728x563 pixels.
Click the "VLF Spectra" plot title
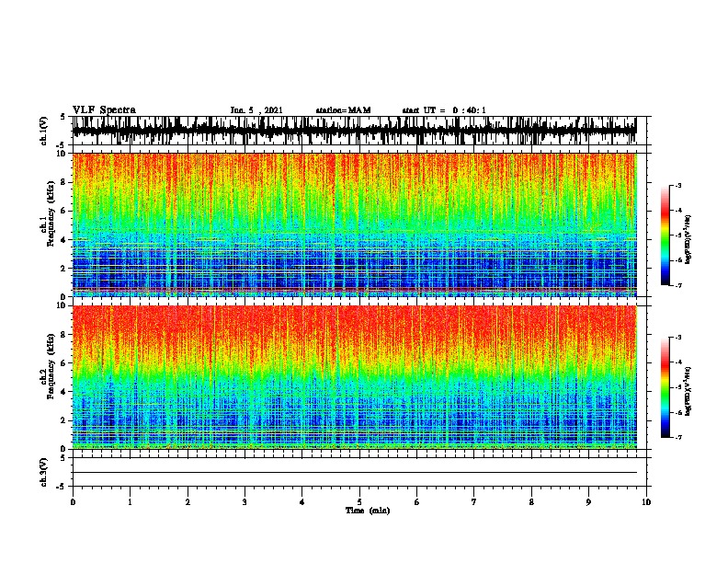coord(104,110)
